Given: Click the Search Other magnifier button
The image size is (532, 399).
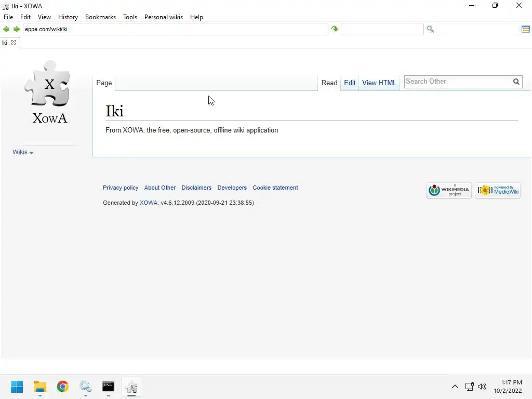Looking at the screenshot, I should (x=516, y=82).
